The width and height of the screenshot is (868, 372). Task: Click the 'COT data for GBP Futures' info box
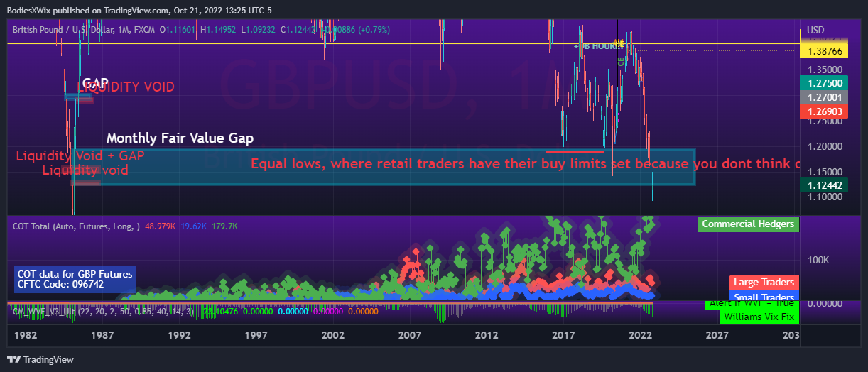pyautogui.click(x=74, y=280)
